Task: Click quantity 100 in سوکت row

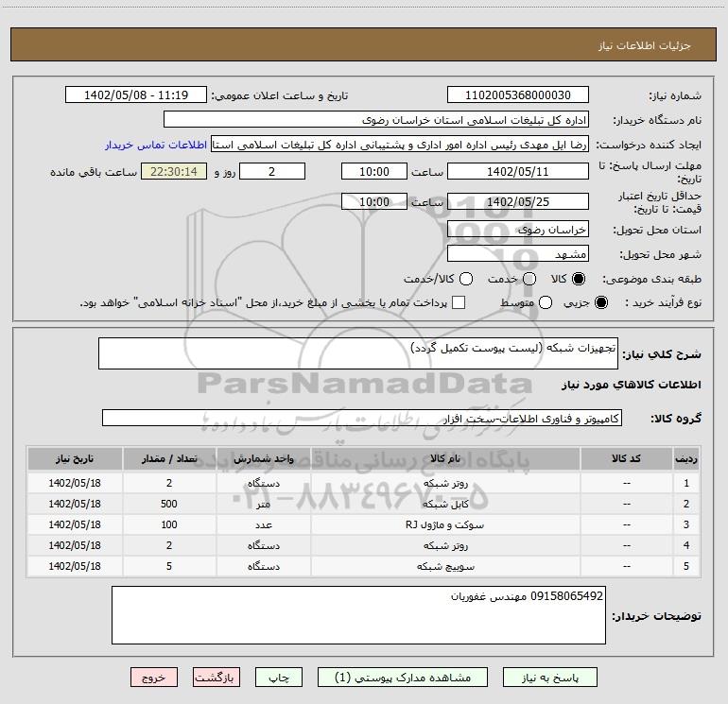Action: point(169,524)
